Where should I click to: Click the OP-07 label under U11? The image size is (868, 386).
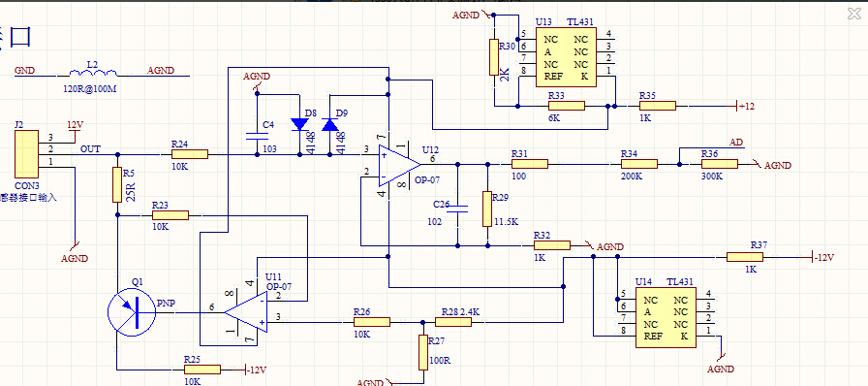[x=279, y=286]
